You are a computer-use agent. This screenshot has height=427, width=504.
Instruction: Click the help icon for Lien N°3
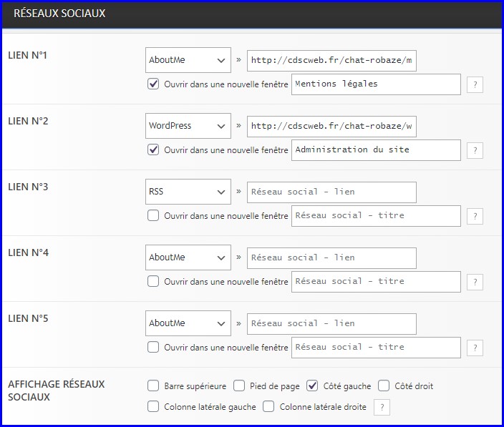click(x=475, y=216)
